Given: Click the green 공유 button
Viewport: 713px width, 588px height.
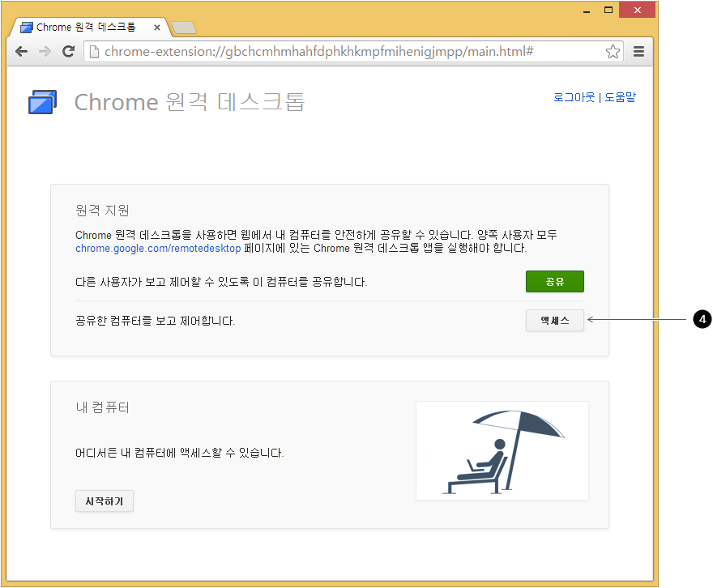Looking at the screenshot, I should [555, 281].
